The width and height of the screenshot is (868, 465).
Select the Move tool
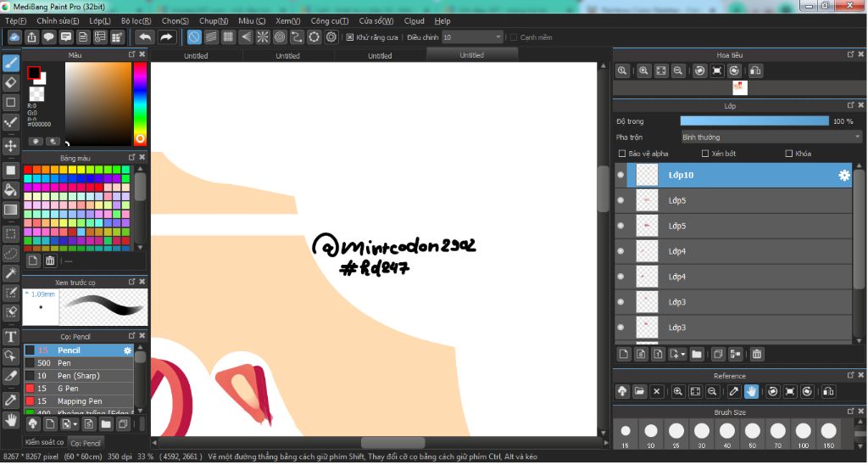(10, 146)
